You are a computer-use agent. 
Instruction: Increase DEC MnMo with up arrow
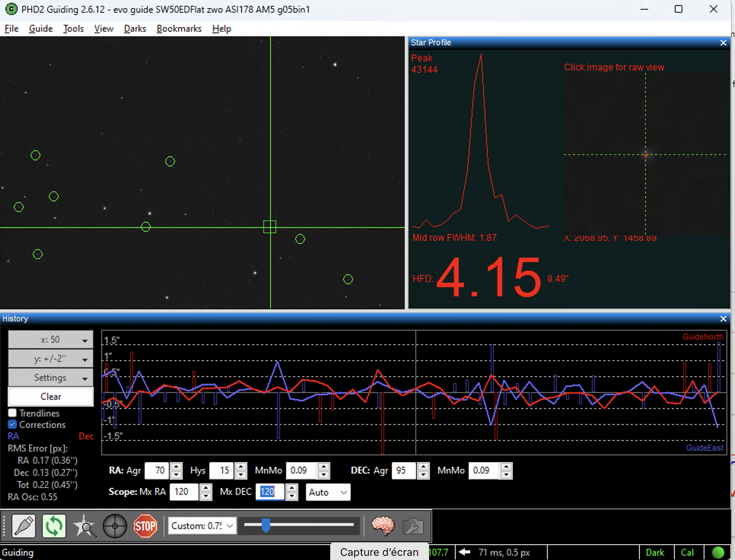point(506,467)
